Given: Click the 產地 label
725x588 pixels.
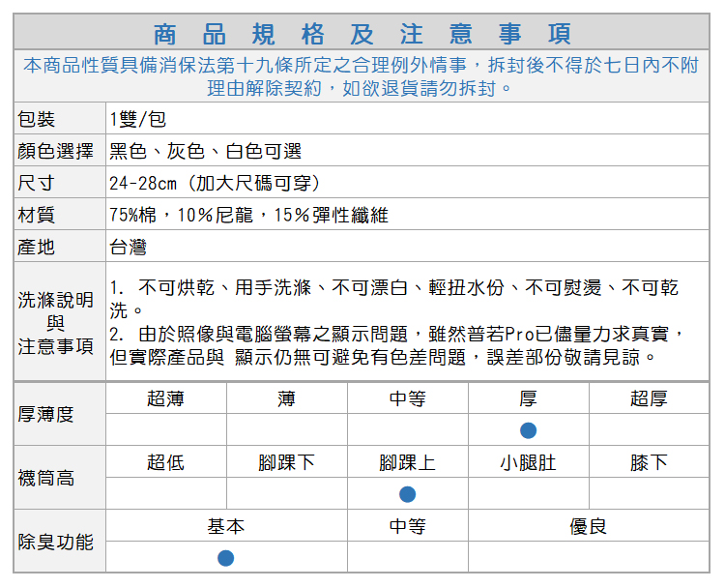Looking at the screenshot, I should pyautogui.click(x=36, y=247).
